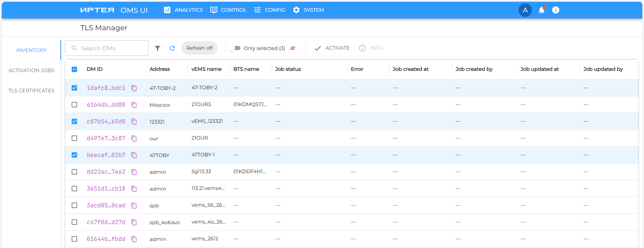Viewport: 644px width, 248px height.
Task: Check row 61b4db…dd88
Action: pyautogui.click(x=74, y=105)
